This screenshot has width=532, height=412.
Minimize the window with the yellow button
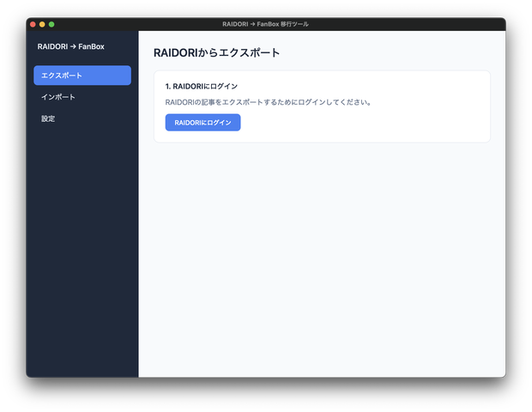pyautogui.click(x=42, y=24)
